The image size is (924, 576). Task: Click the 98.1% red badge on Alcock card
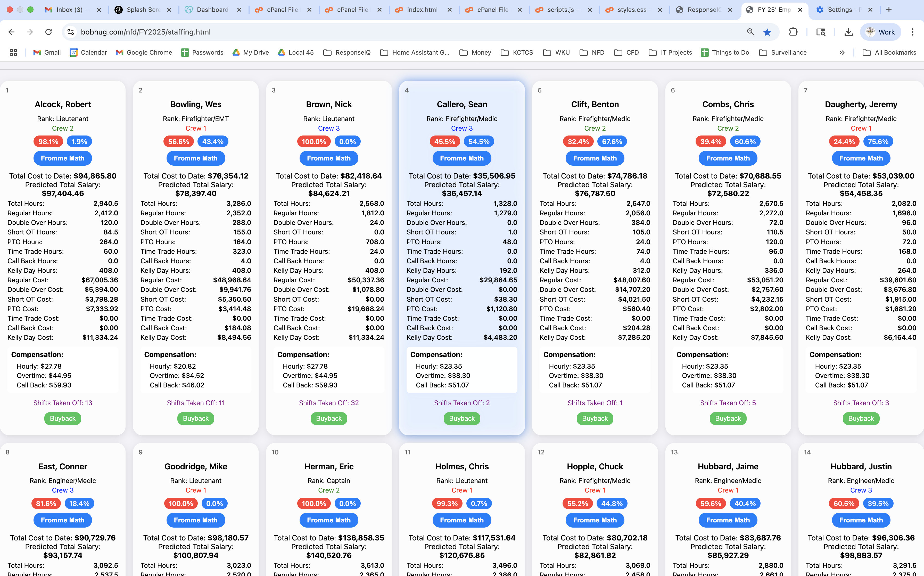pos(48,142)
